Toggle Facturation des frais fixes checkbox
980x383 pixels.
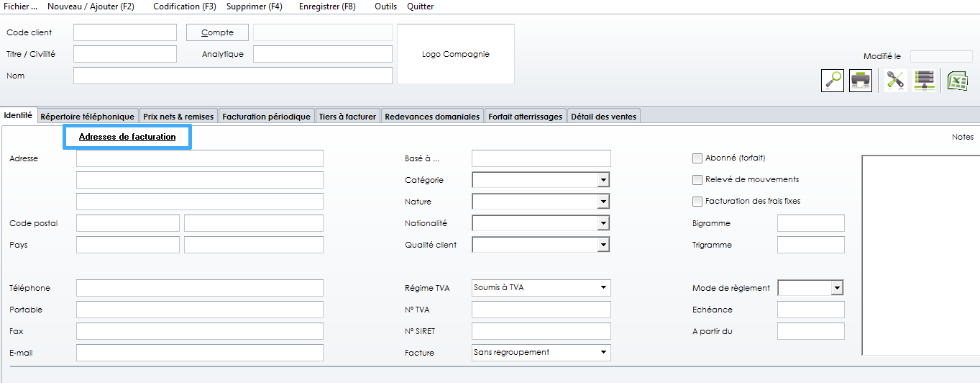697,202
